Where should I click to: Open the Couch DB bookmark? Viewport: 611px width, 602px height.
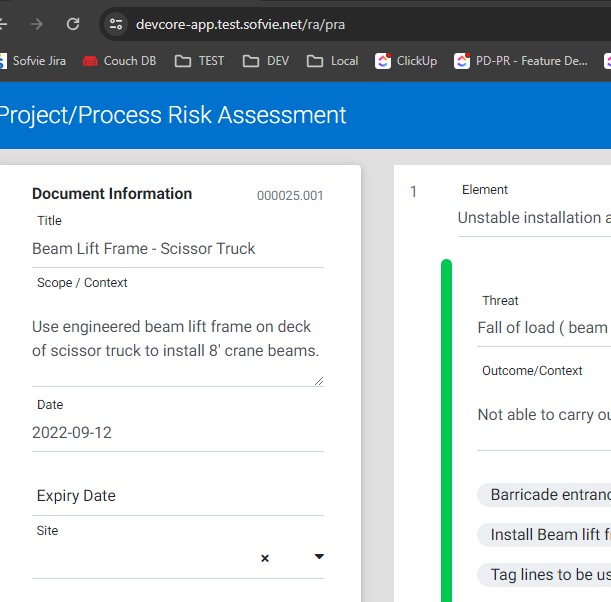point(119,61)
